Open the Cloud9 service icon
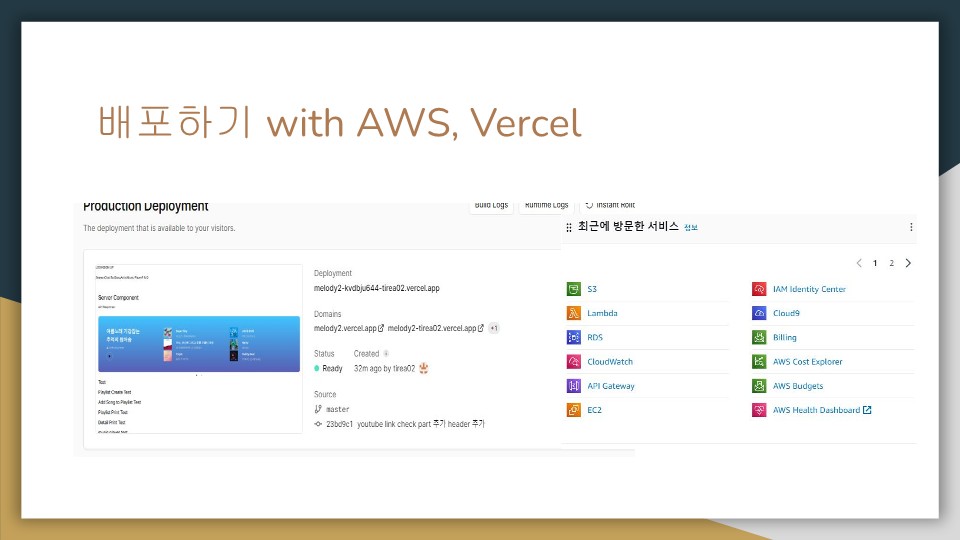Screen dimensions: 960x540 (759, 313)
